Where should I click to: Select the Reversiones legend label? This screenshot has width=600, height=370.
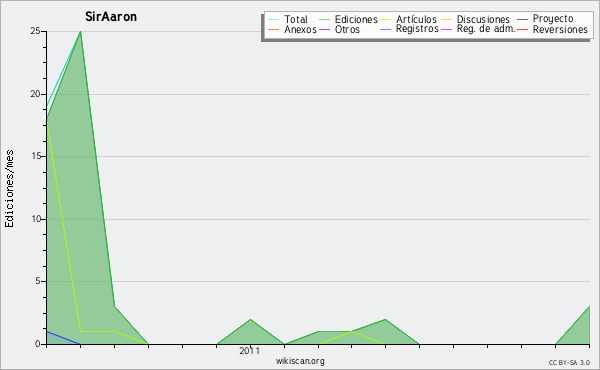pyautogui.click(x=560, y=29)
